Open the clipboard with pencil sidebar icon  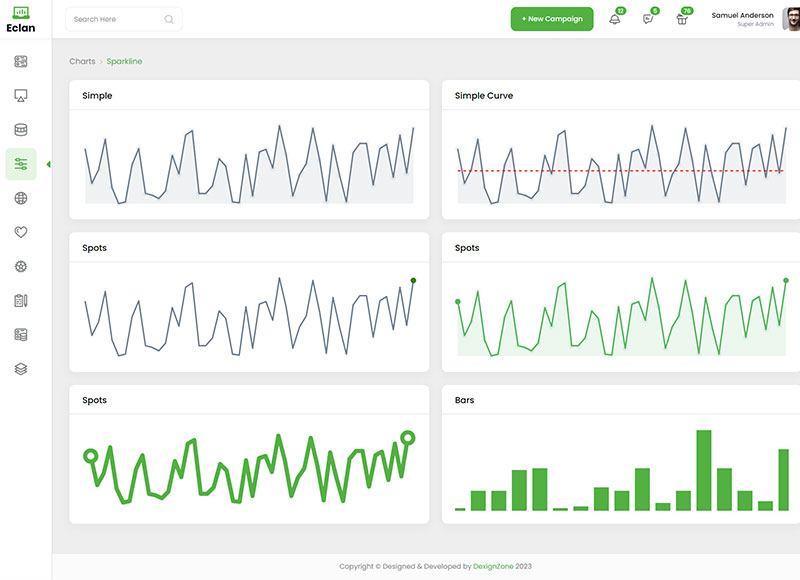[21, 300]
